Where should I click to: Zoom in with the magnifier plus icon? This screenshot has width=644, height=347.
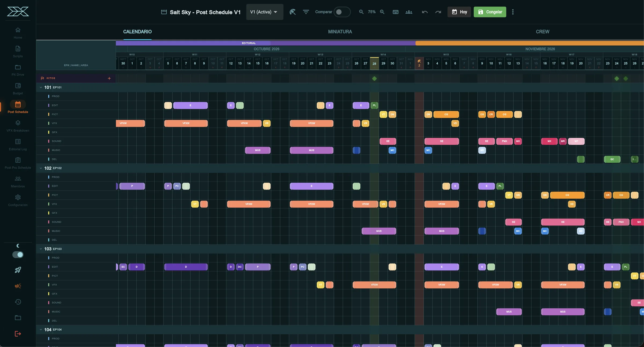tap(382, 12)
